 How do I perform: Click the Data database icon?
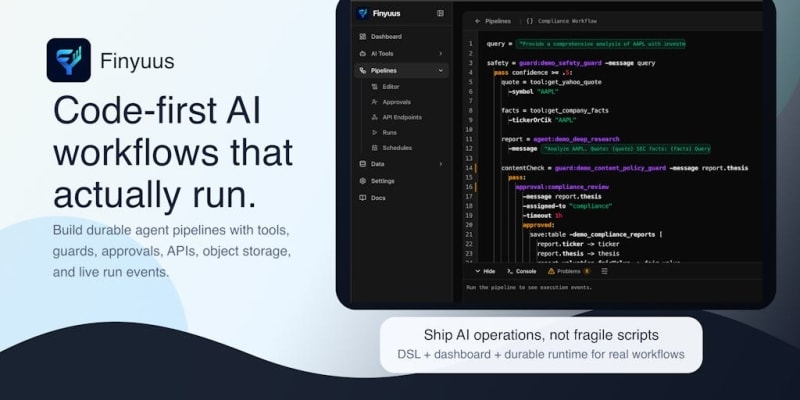click(x=363, y=164)
